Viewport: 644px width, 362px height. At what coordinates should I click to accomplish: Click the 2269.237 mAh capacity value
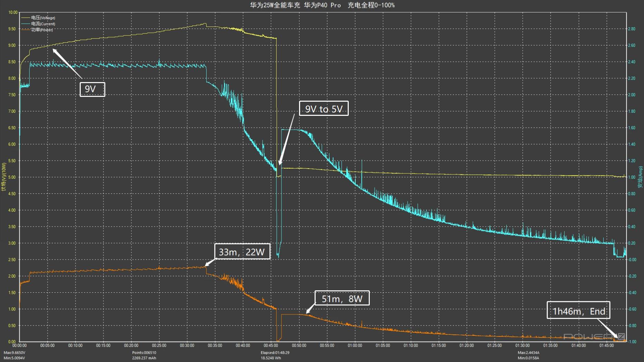coord(144,358)
